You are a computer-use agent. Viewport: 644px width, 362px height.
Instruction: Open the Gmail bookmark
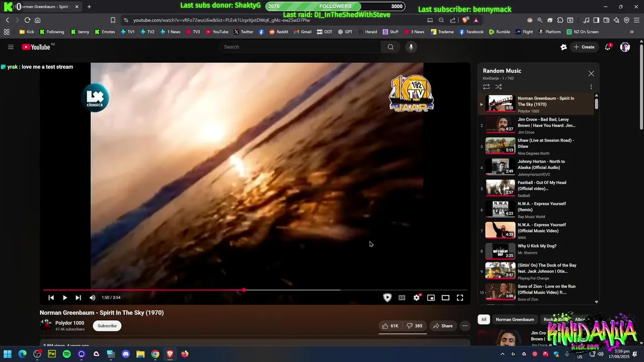(x=302, y=32)
